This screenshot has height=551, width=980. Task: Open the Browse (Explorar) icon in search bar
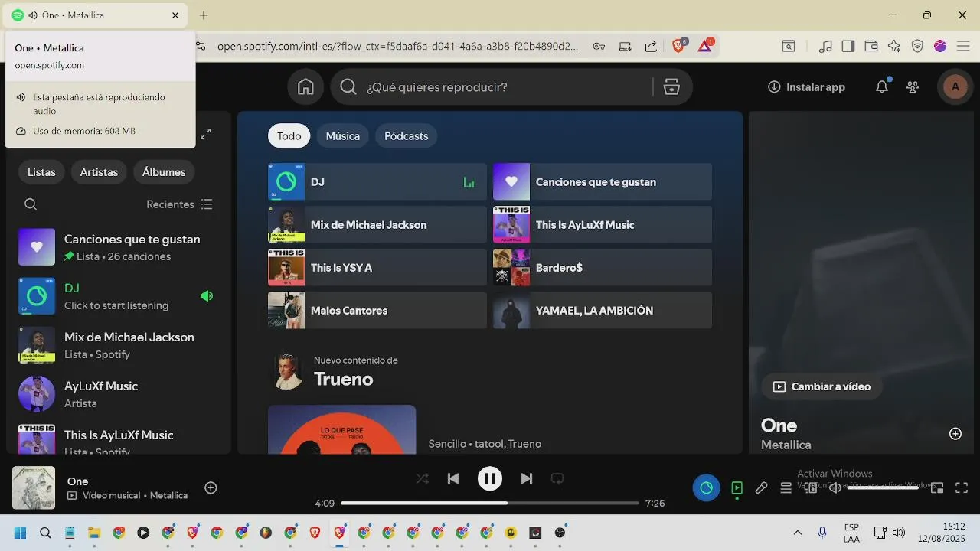(671, 87)
